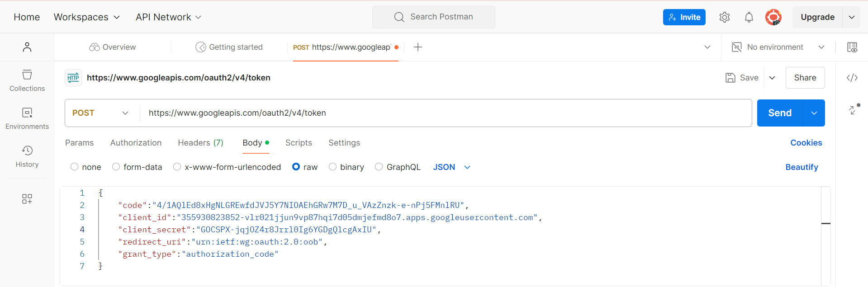
Task: Select the form-data body type
Action: click(x=116, y=167)
